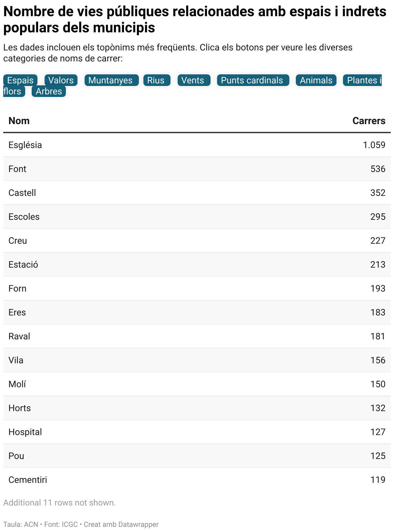
Task: Select the Estació table row
Action: [197, 264]
